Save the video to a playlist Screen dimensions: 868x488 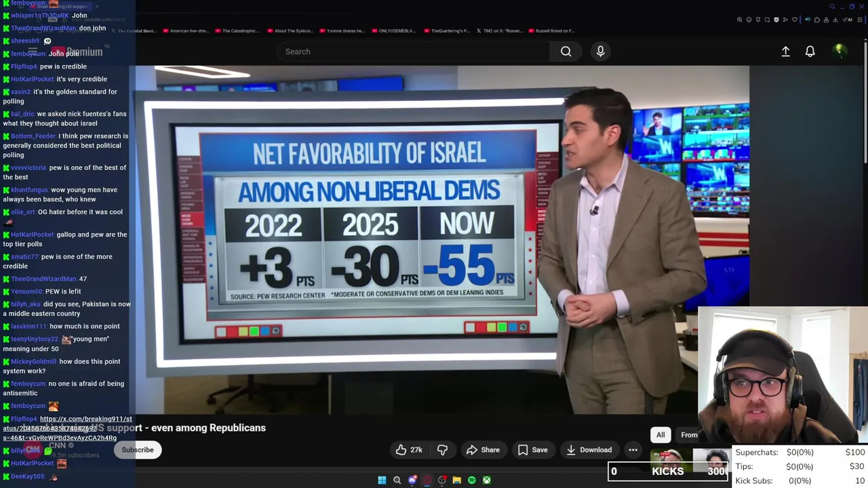(x=532, y=449)
